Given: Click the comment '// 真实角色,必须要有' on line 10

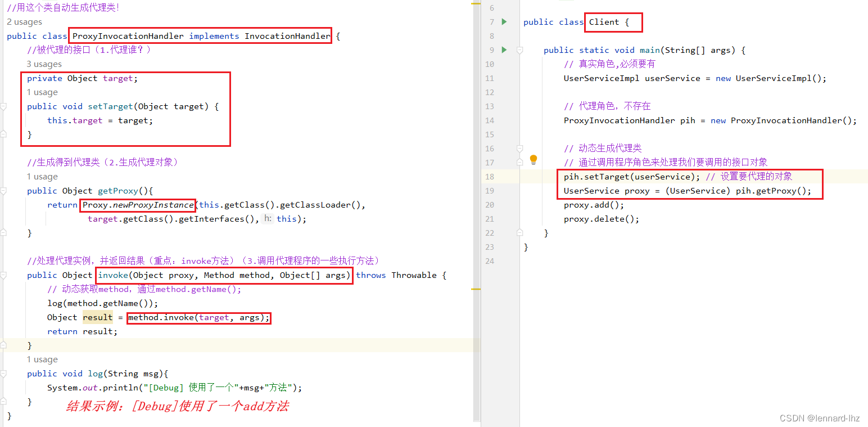Looking at the screenshot, I should coord(609,64).
